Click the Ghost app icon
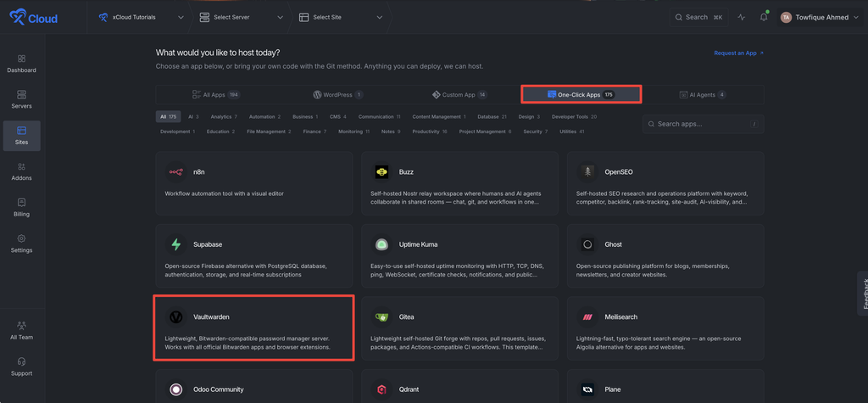This screenshot has height=403, width=868. click(587, 244)
